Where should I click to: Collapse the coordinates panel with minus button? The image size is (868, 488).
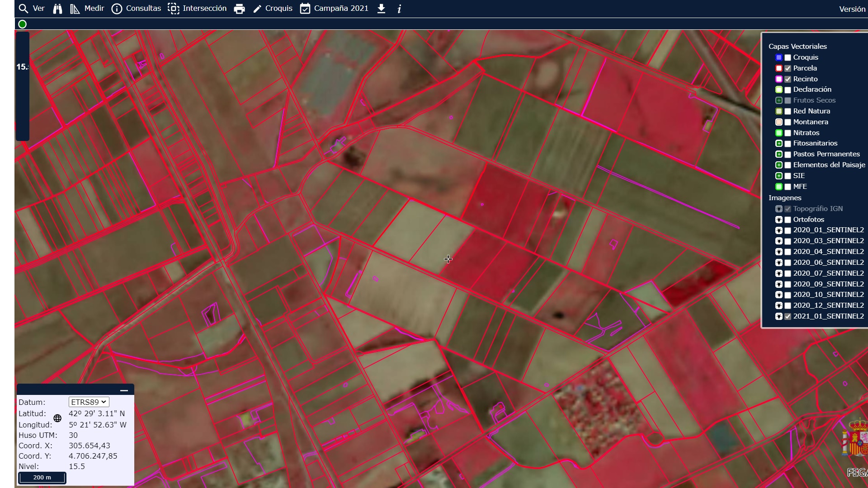pos(124,390)
